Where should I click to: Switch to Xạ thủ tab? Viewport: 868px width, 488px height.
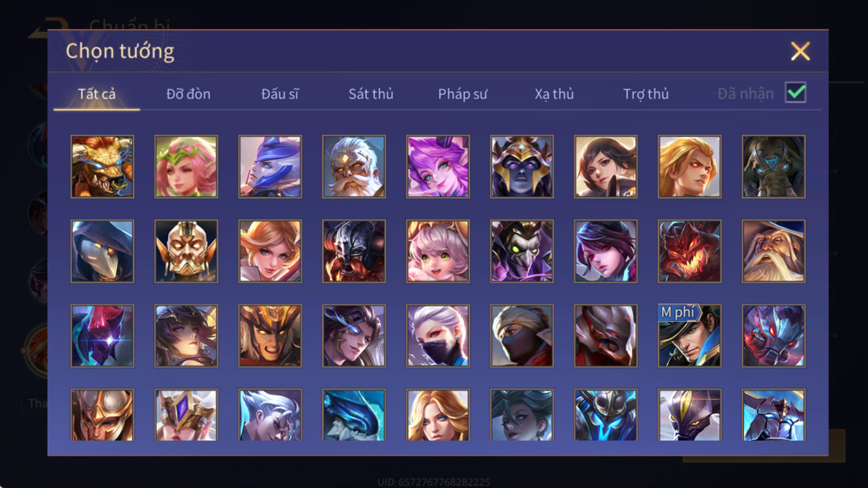tap(554, 94)
